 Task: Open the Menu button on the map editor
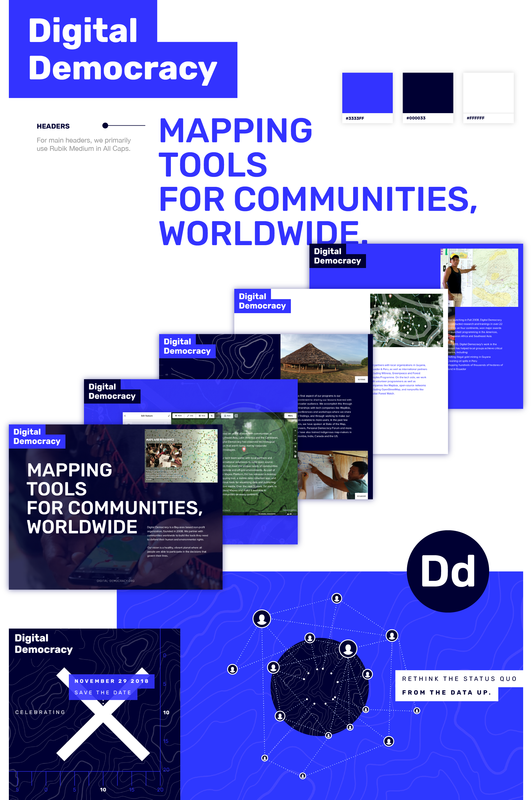click(290, 416)
